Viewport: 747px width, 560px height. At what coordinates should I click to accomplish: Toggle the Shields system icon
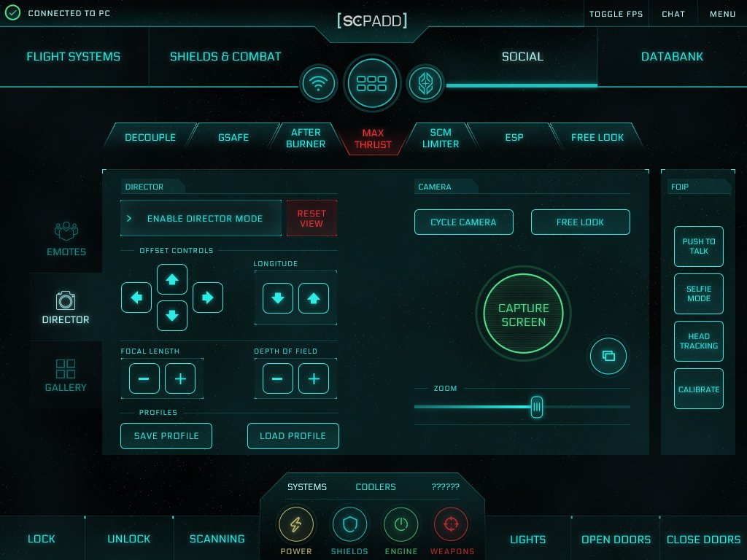(349, 524)
